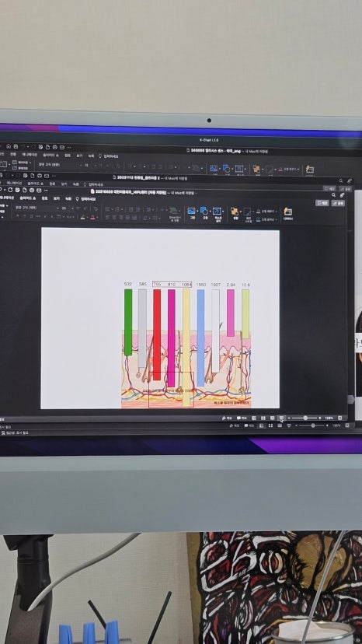Switch to slide sorter grid view icon

coord(263,418)
